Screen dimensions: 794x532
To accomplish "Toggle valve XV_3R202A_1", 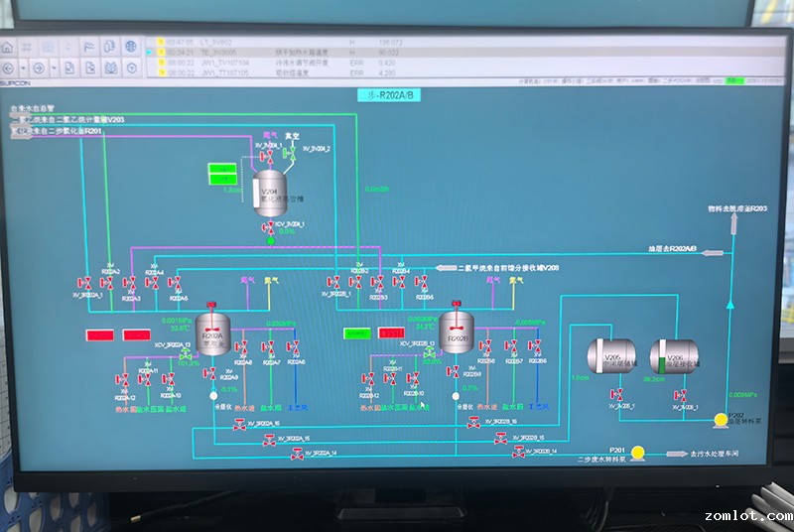I will (86, 283).
